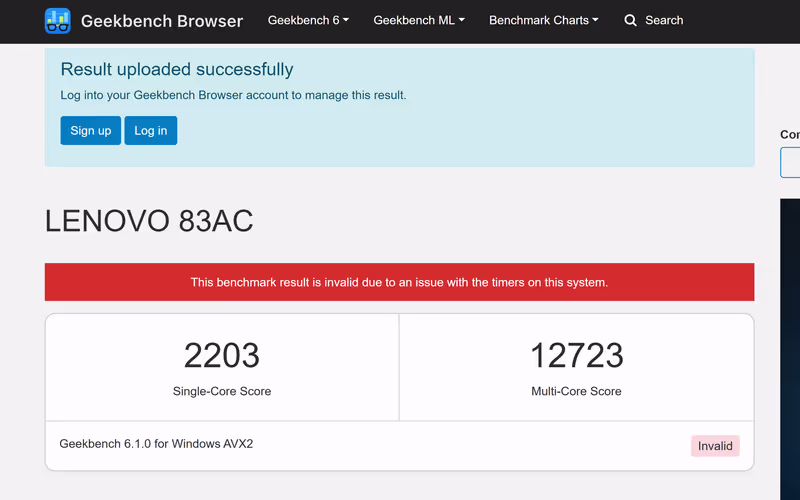The width and height of the screenshot is (800, 500).
Task: Click the Single-Core Score label
Action: (222, 391)
